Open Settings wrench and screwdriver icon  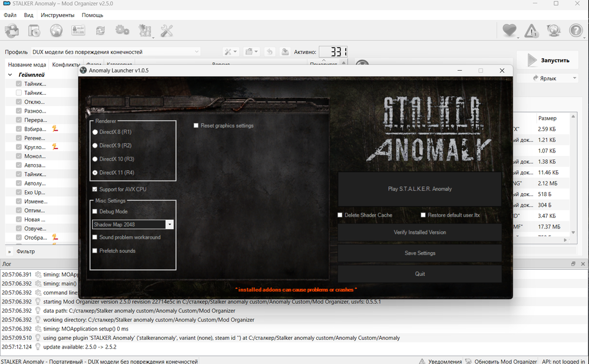point(167,31)
